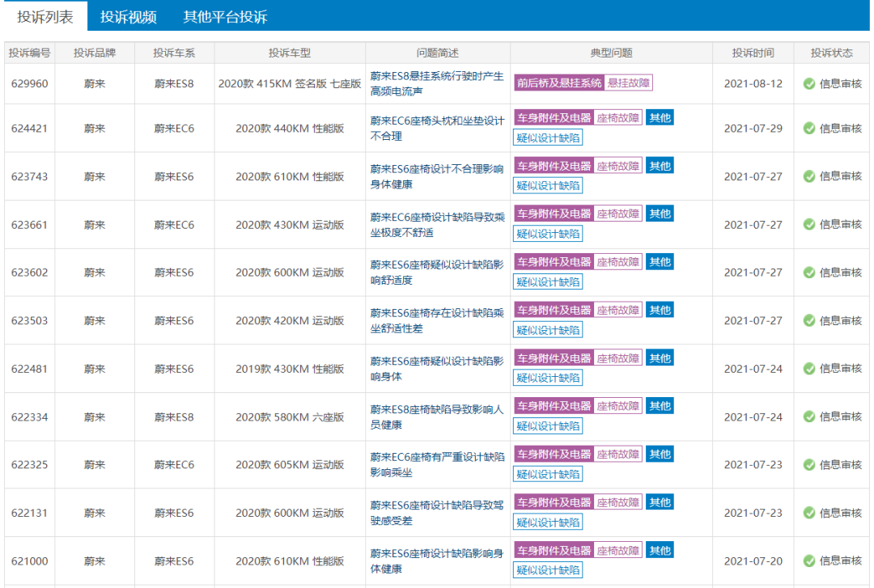Click 疑似设计缺陷 tag in row 622325
This screenshot has width=874, height=588.
tap(548, 474)
